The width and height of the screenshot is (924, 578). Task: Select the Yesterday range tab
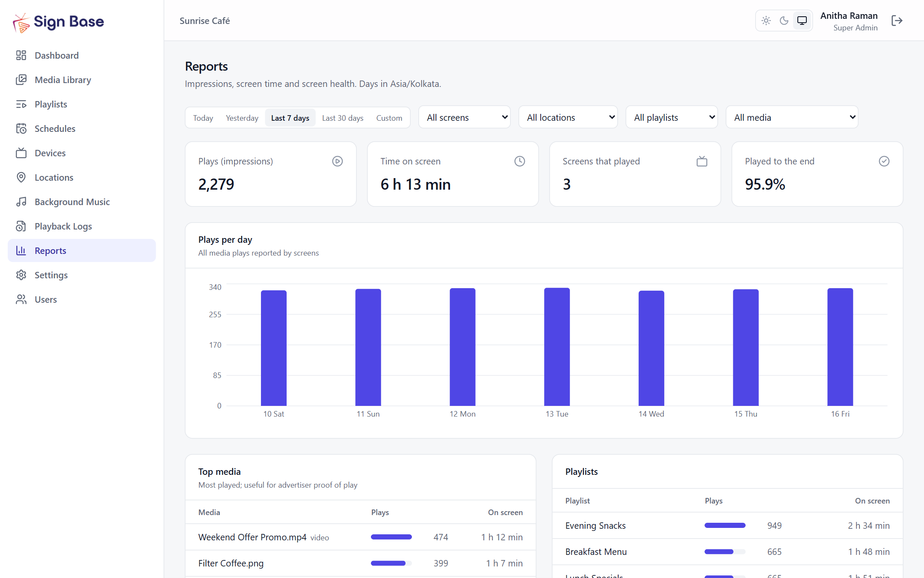[x=242, y=118]
